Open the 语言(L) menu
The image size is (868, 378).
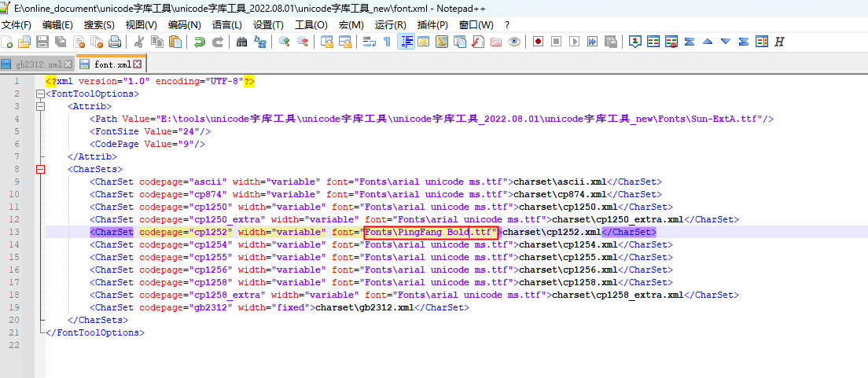227,25
